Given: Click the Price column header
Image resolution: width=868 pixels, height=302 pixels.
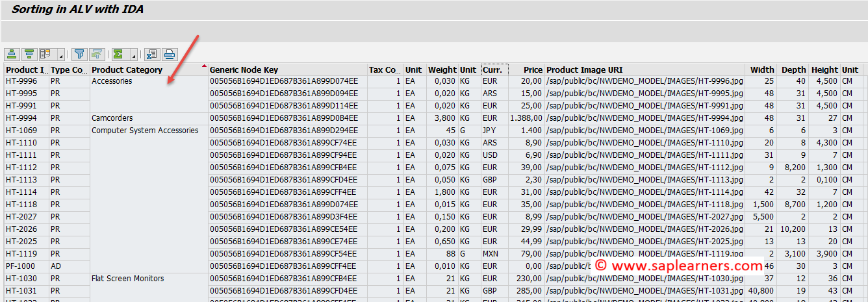Looking at the screenshot, I should click(x=532, y=70).
